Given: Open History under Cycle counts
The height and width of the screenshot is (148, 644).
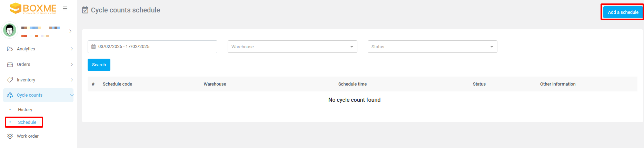Looking at the screenshot, I should [25, 110].
